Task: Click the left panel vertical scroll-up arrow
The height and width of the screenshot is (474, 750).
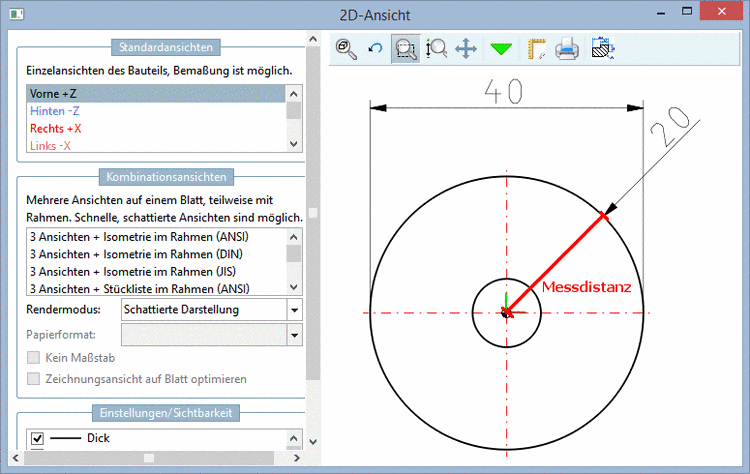Action: coord(313,39)
